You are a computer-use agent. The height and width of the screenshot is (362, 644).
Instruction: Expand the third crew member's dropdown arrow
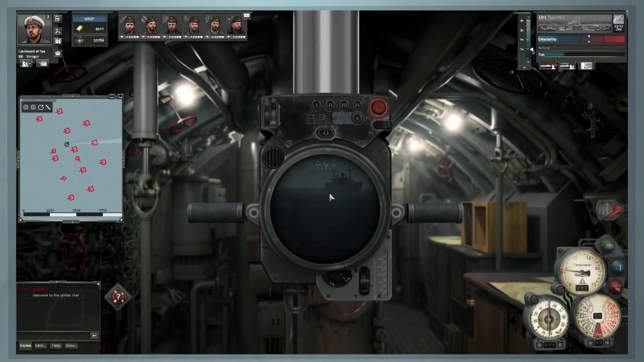[x=164, y=37]
